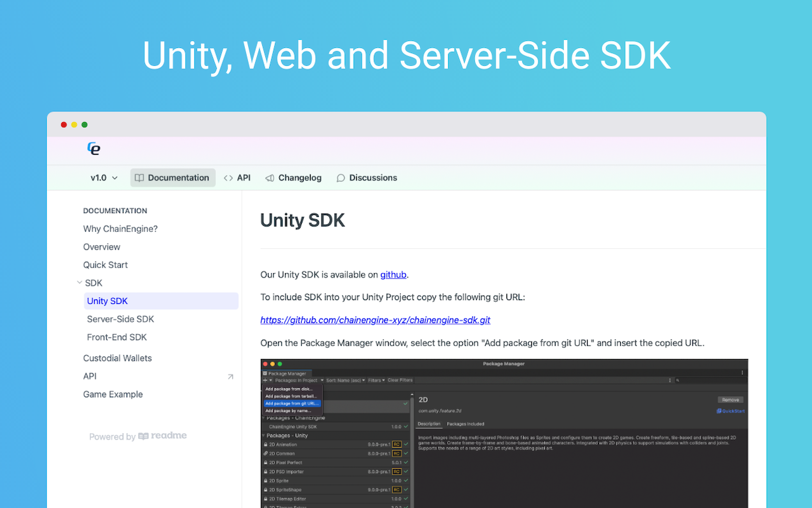Select the 2D Tilemap Editor package row
The height and width of the screenshot is (508, 812).
336,498
